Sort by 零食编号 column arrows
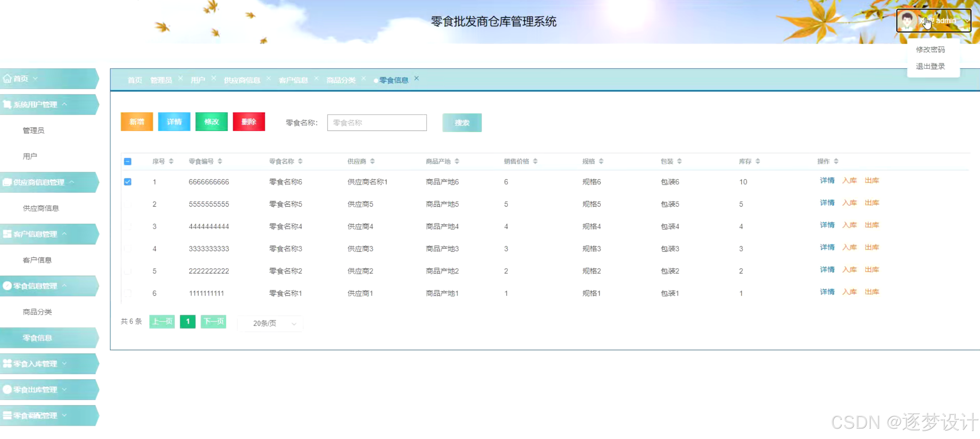Viewport: 980px width, 439px height. pos(220,161)
